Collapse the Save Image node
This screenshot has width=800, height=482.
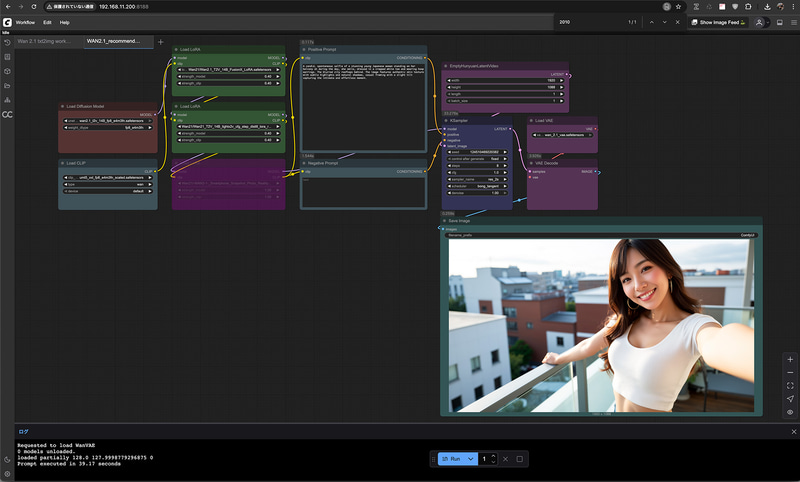444,221
